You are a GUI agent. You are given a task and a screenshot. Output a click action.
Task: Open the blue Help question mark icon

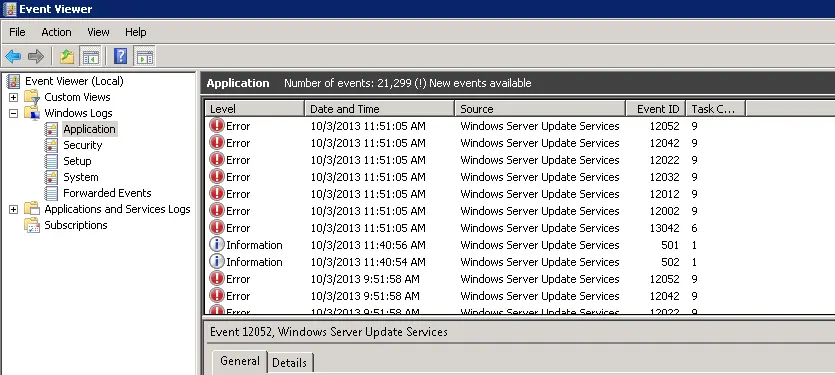(121, 56)
